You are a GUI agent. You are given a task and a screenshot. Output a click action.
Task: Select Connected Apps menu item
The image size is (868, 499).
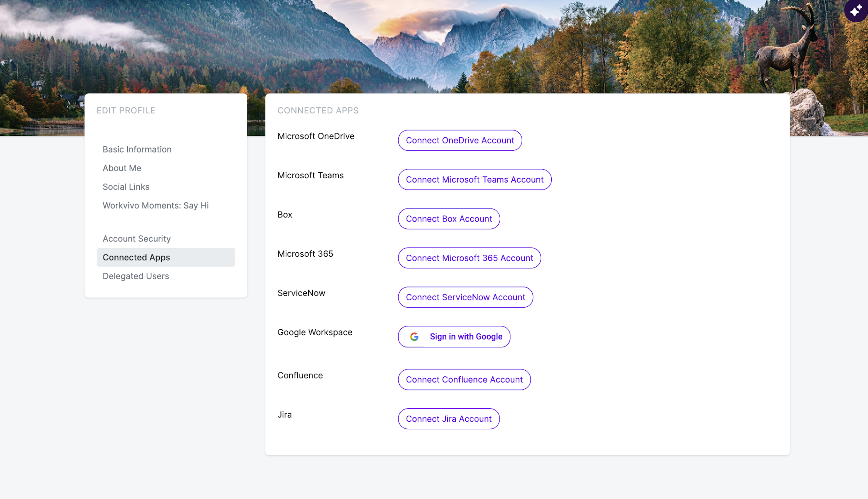(x=166, y=257)
